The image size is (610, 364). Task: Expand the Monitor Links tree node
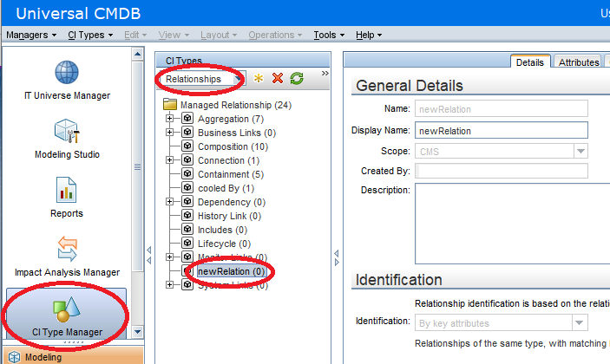169,257
